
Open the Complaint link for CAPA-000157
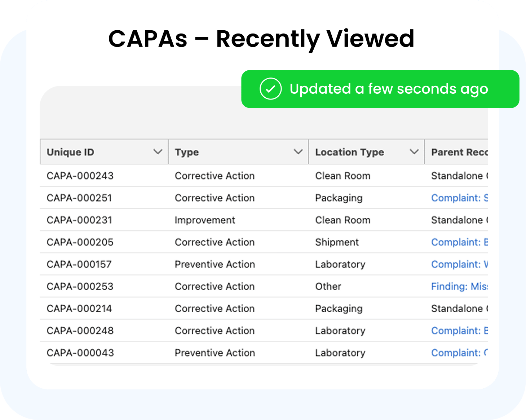point(459,264)
